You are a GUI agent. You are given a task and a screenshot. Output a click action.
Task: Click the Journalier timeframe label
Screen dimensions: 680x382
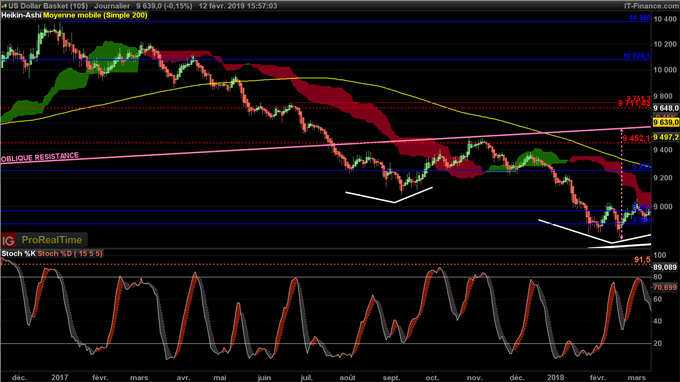[112, 6]
